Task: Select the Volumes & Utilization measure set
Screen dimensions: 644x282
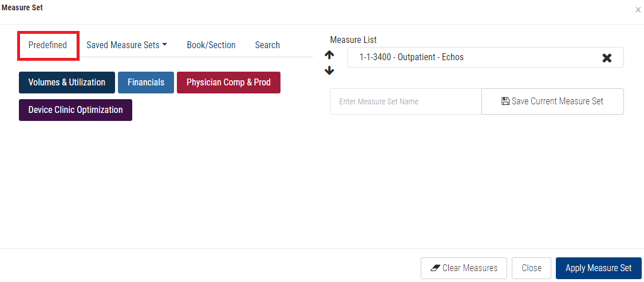Action: click(67, 83)
